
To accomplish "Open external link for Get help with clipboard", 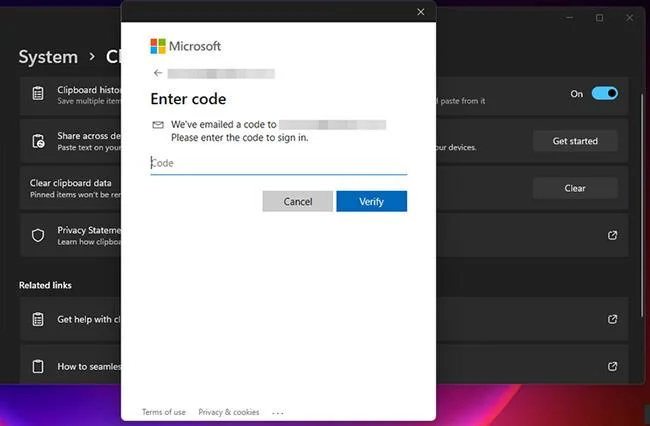I will coord(612,319).
